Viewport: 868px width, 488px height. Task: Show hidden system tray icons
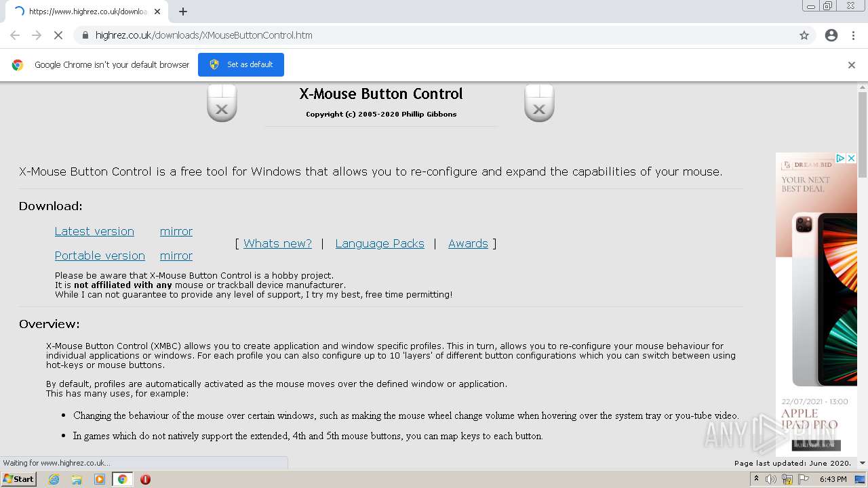(756, 479)
